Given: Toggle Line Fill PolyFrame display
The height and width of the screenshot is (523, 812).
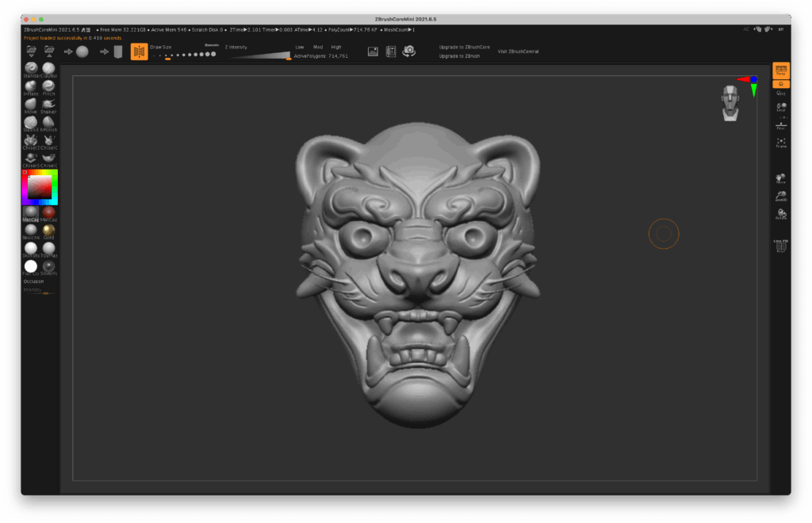Looking at the screenshot, I should [781, 246].
